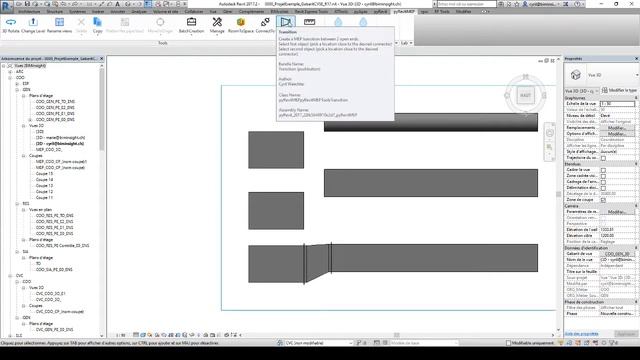Click the search input field in title bar
Viewport: 640px width, 360px height.
coord(467,4)
